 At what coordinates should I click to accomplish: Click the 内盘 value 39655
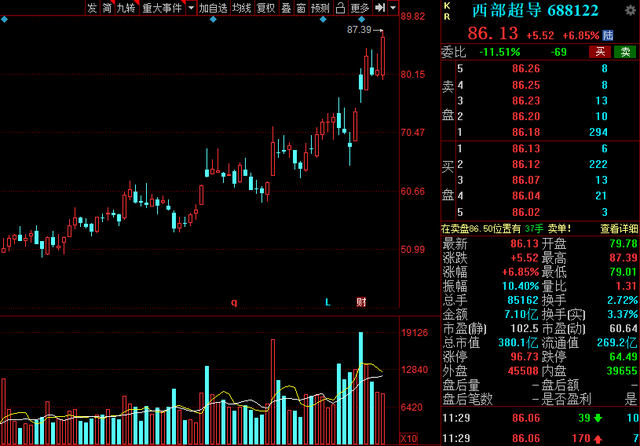(622, 371)
